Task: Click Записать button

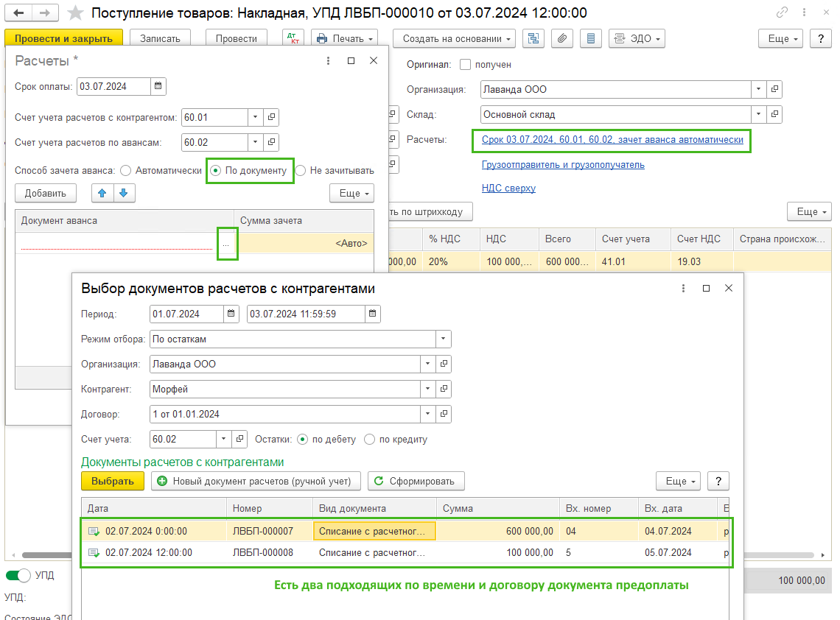Action: 160,38
